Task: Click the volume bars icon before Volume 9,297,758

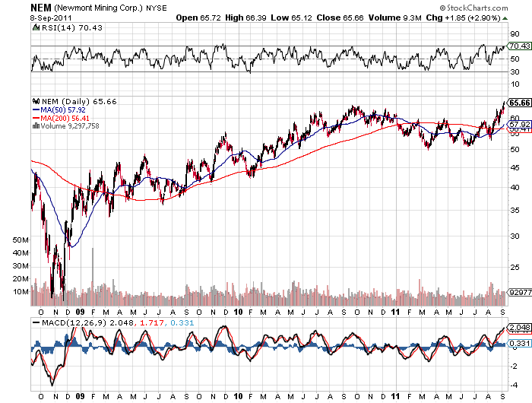Action: point(36,126)
